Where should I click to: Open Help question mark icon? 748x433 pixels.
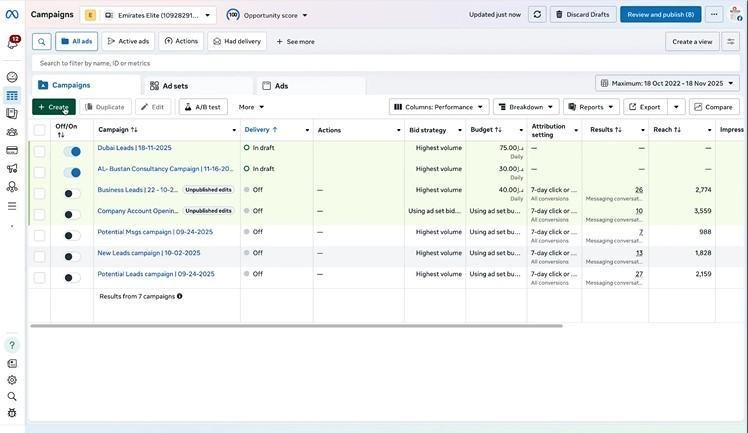(x=12, y=345)
